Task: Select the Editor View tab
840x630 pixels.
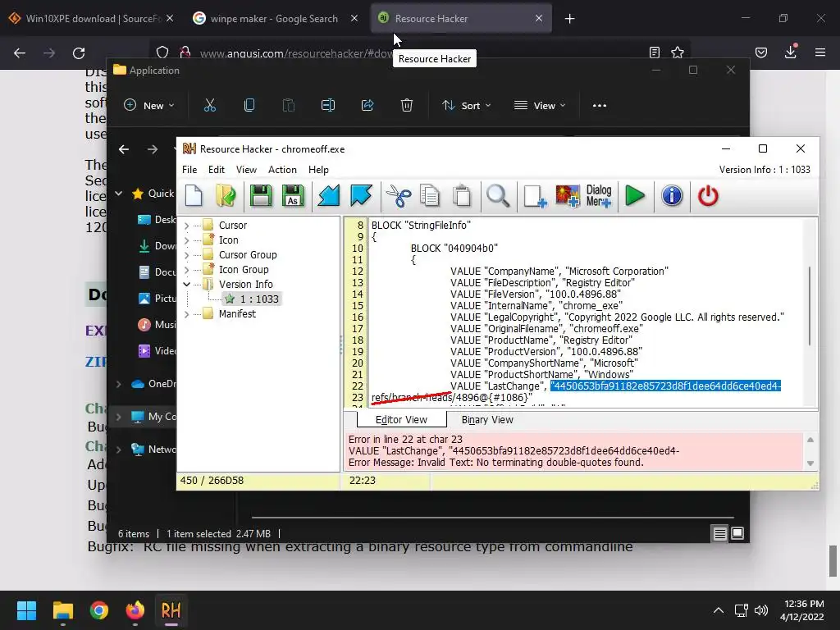Action: click(x=401, y=420)
